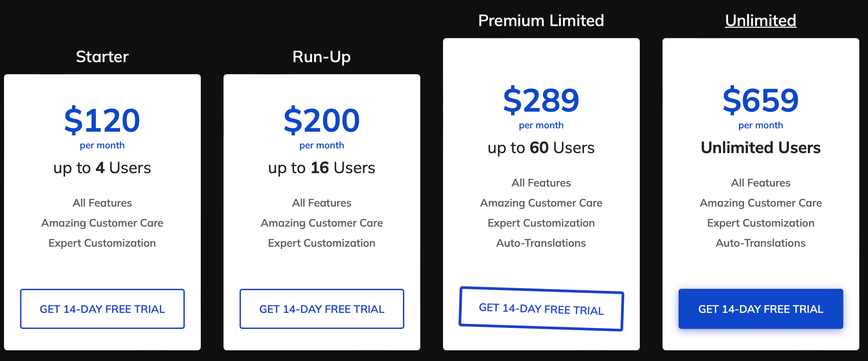This screenshot has width=868, height=361.
Task: Select the Run-Up plan title
Action: pyautogui.click(x=321, y=56)
